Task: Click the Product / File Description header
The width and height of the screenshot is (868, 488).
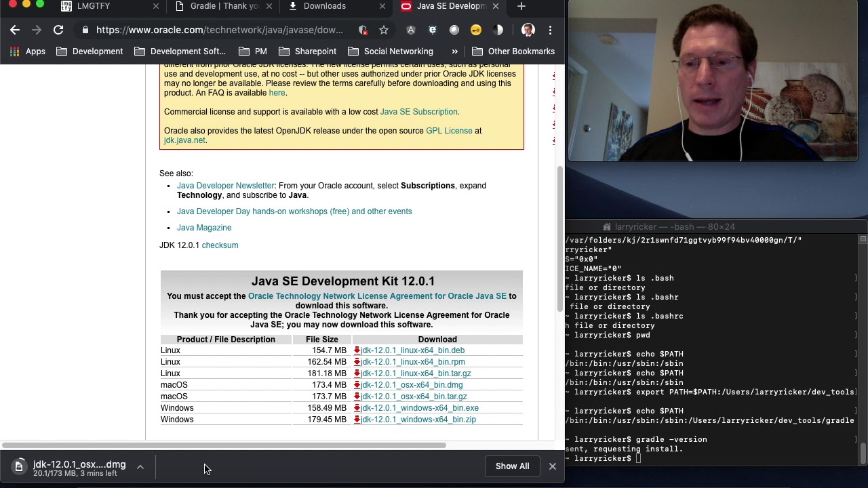Action: [x=226, y=340]
